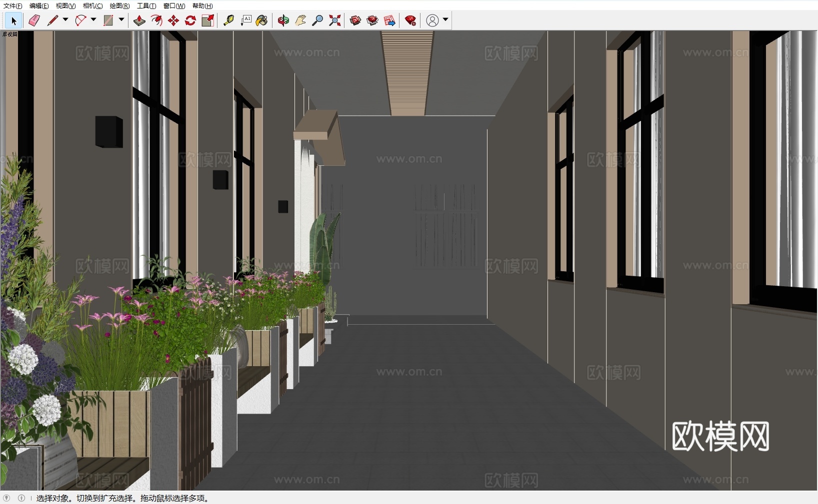818x504 pixels.
Task: Activate the Orbit camera tool
Action: (x=283, y=20)
